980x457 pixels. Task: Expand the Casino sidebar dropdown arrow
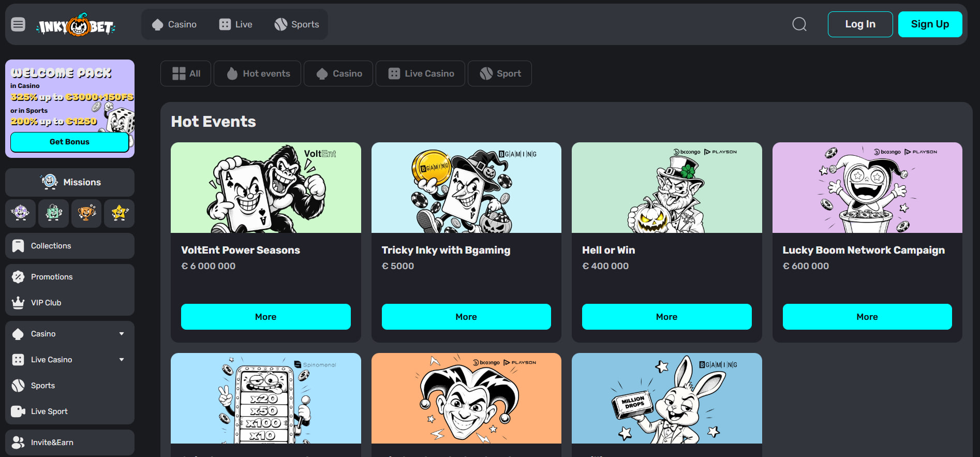(x=122, y=334)
